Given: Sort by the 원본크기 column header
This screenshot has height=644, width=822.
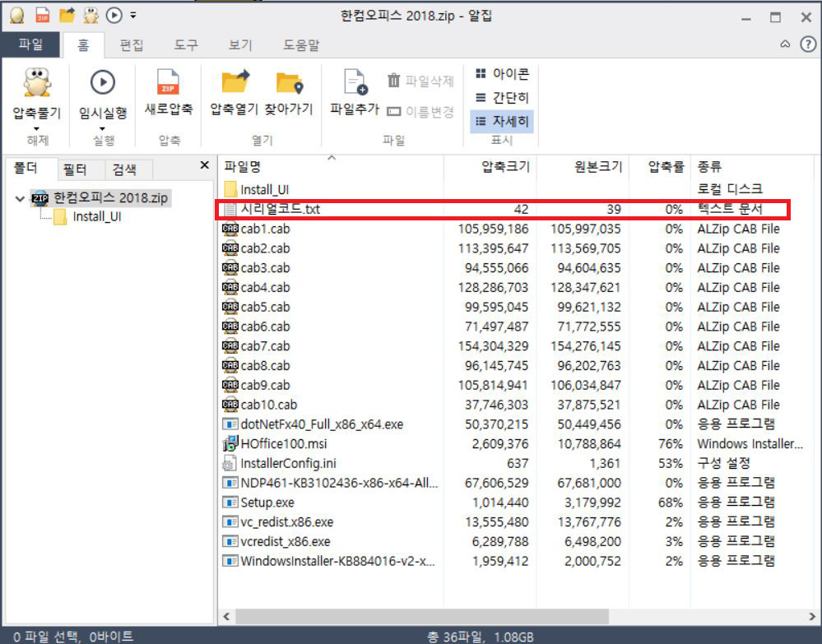Looking at the screenshot, I should (583, 167).
